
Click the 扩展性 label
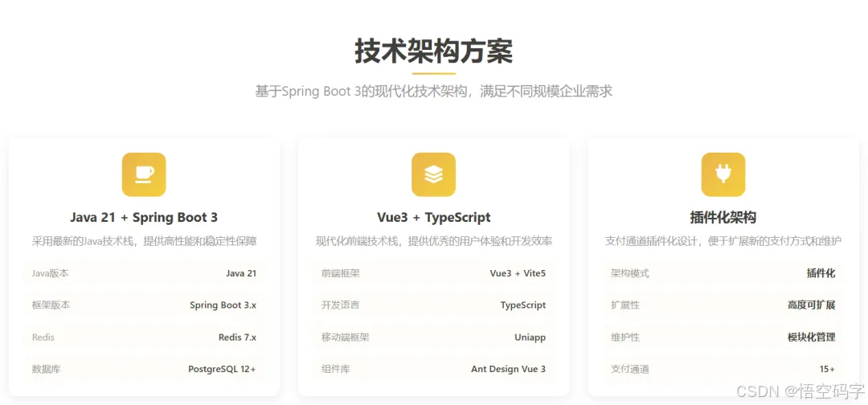[x=625, y=305]
